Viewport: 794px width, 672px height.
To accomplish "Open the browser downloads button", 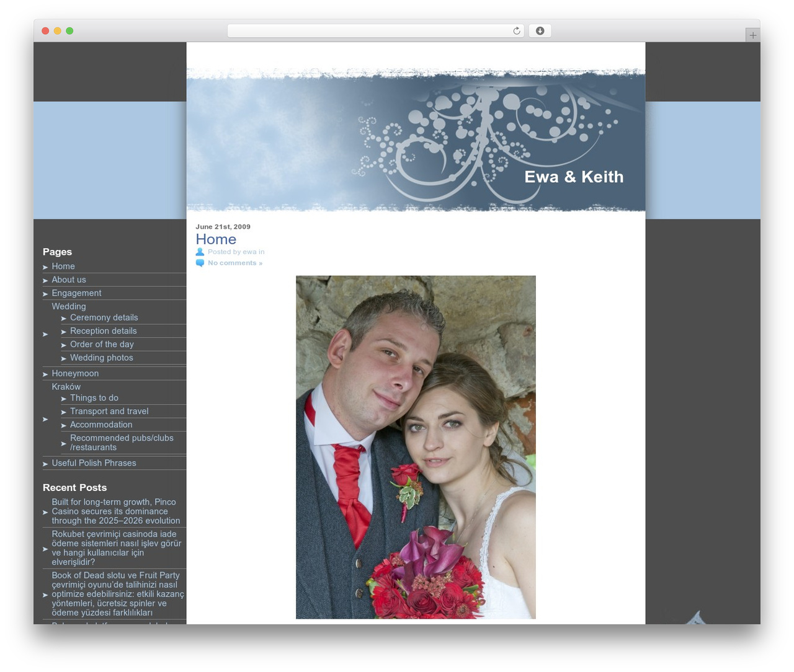I will (x=540, y=31).
